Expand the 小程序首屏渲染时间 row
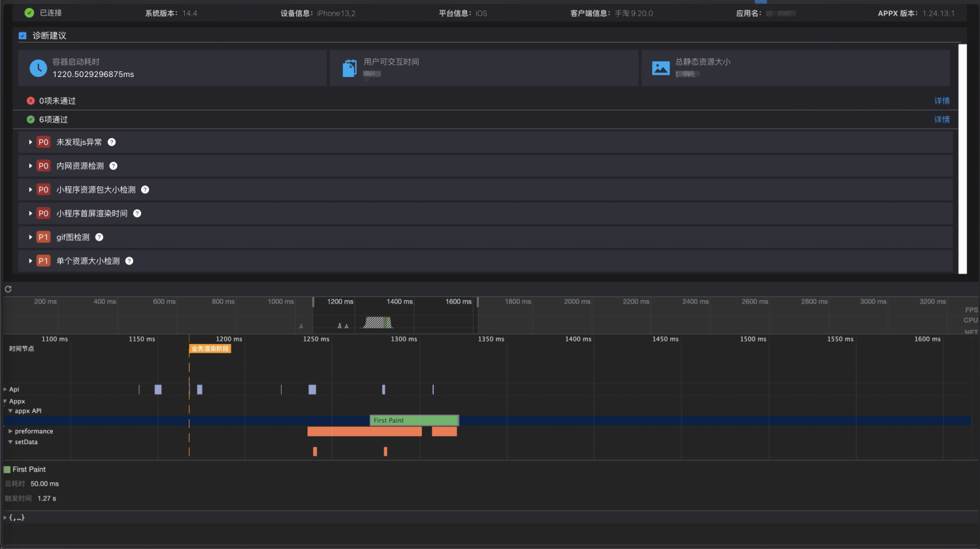The height and width of the screenshot is (549, 980). pyautogui.click(x=31, y=213)
